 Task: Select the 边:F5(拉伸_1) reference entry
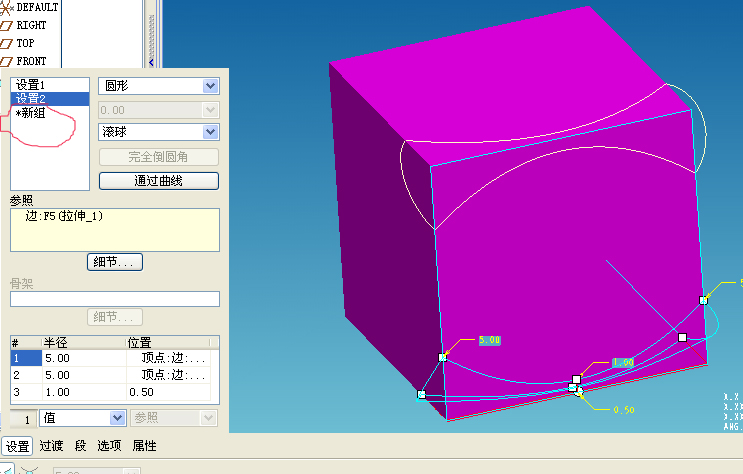click(x=64, y=216)
